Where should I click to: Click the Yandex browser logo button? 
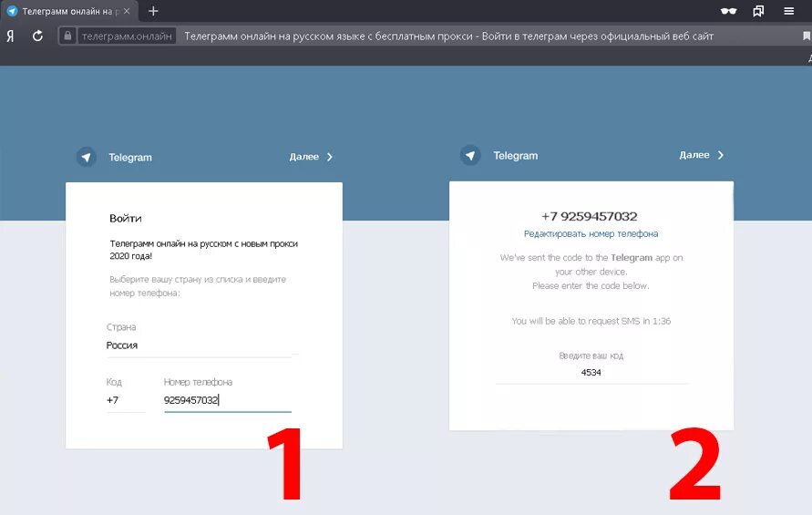[x=10, y=36]
